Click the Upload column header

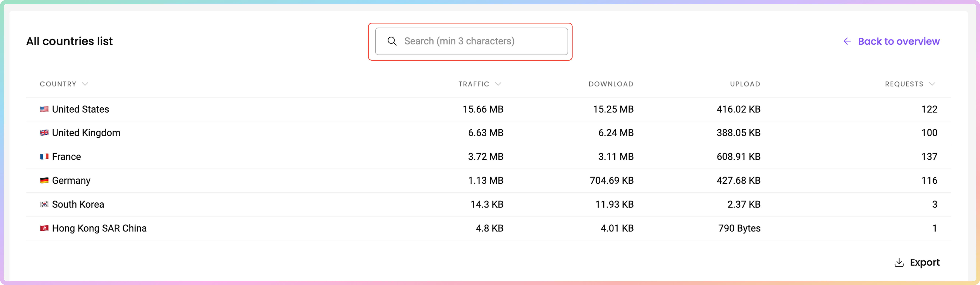pos(744,84)
